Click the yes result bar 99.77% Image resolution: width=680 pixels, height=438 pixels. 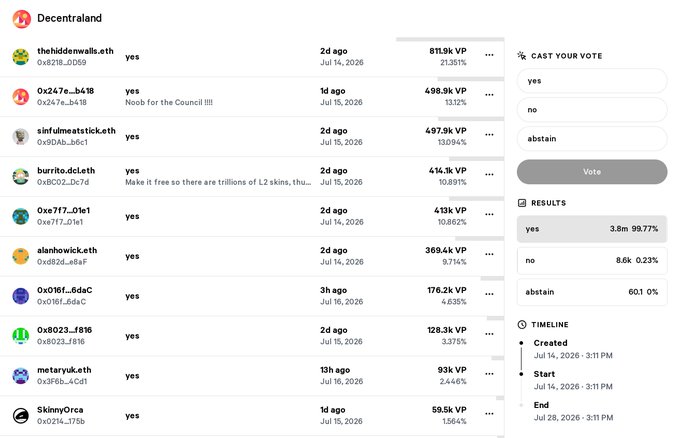point(592,229)
